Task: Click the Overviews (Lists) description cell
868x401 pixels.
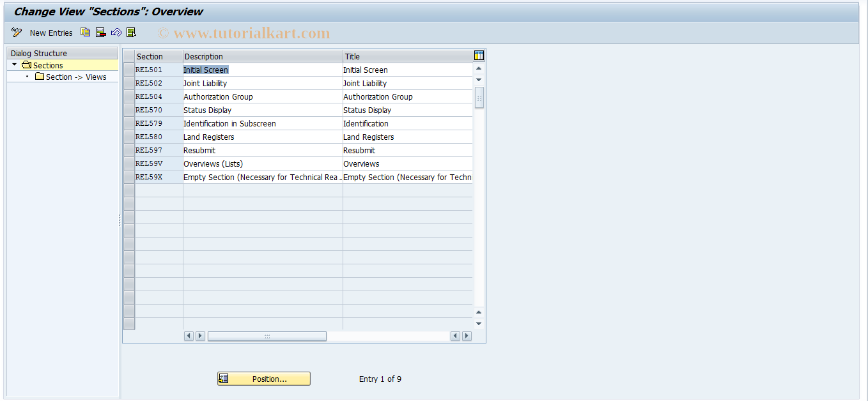Action: (x=263, y=163)
